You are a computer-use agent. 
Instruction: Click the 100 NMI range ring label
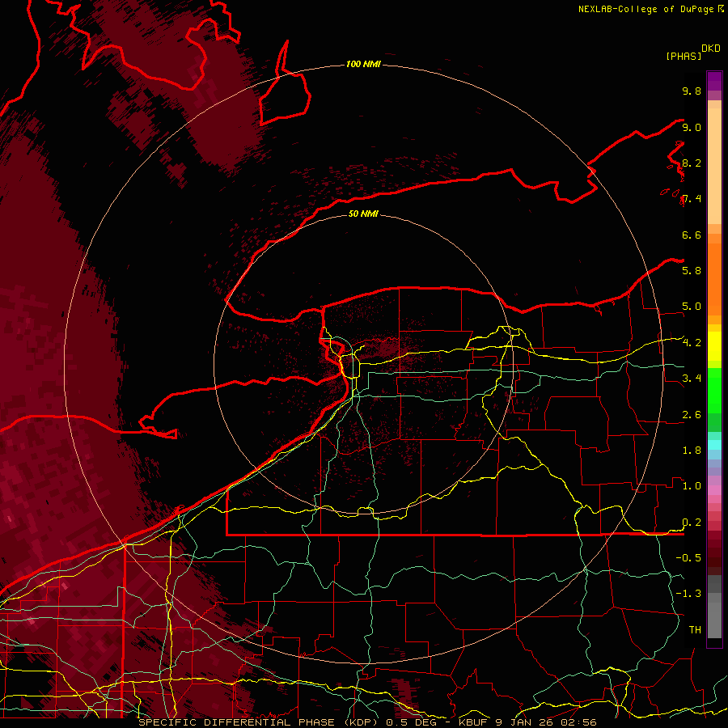363,64
